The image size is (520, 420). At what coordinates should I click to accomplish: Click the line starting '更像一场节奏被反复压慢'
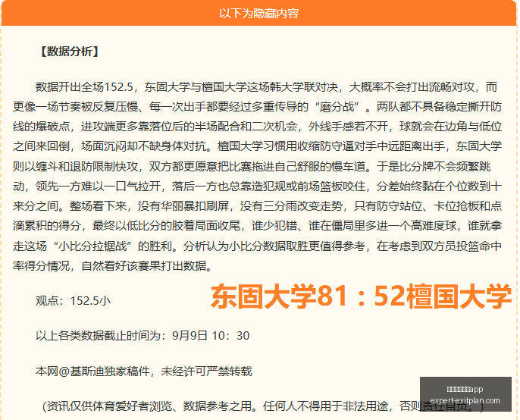258,107
